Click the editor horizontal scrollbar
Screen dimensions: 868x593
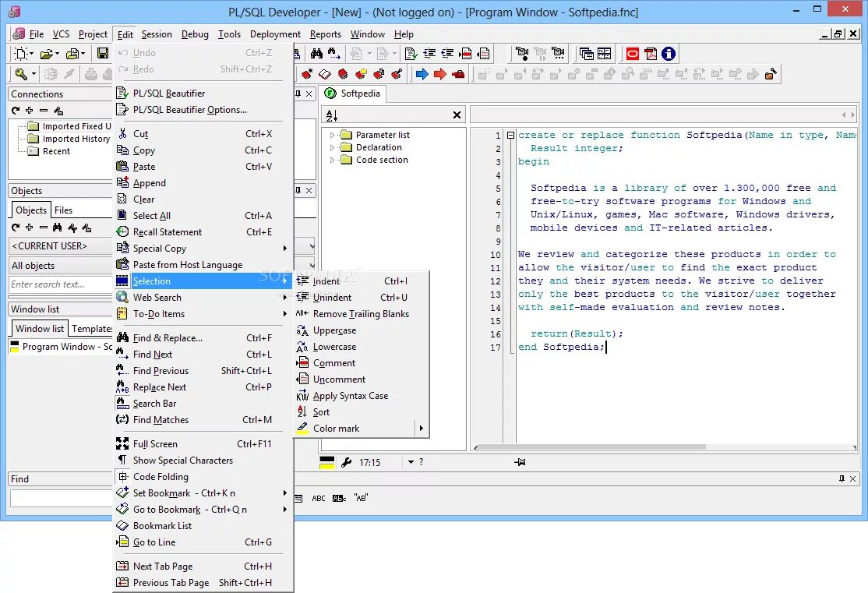pos(591,447)
